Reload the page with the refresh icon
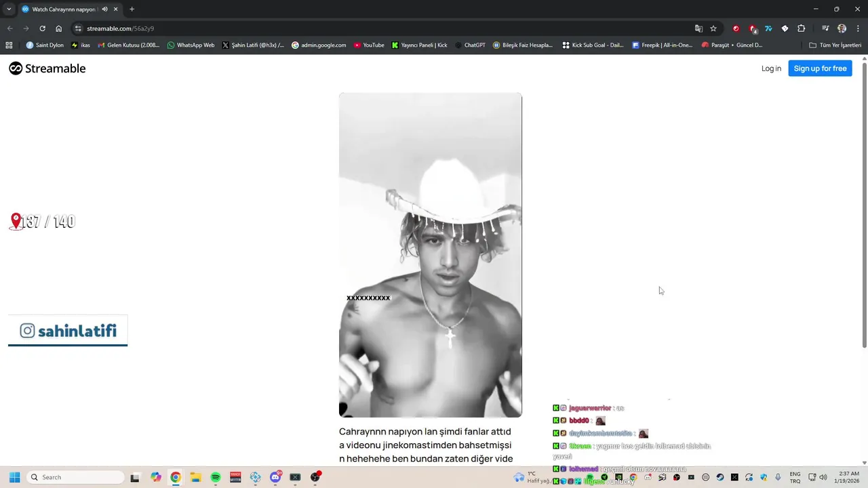Viewport: 868px width, 488px height. click(42, 28)
